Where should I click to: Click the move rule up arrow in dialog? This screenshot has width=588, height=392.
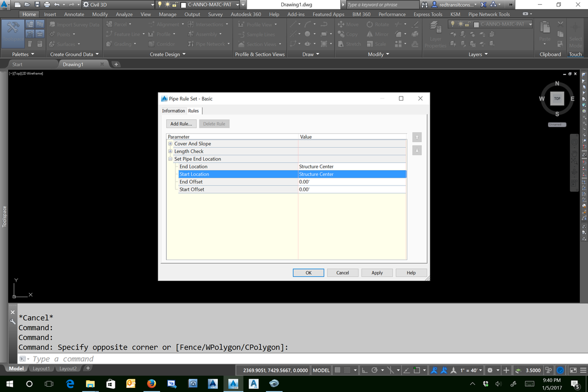point(417,137)
